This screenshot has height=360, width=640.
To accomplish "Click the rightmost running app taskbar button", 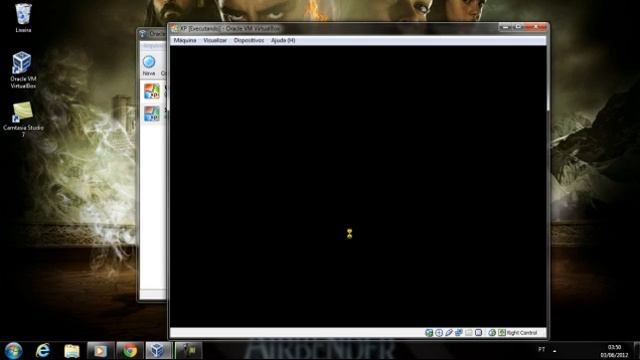I will tap(188, 351).
